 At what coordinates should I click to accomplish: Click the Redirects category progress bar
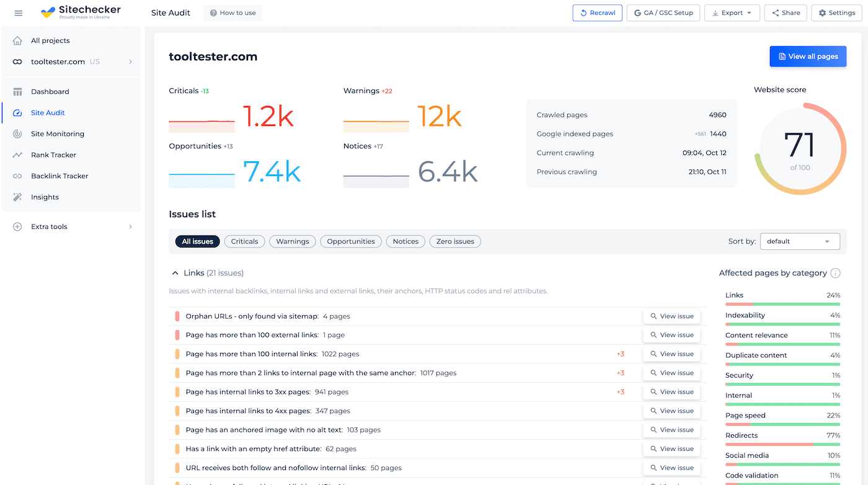782,444
